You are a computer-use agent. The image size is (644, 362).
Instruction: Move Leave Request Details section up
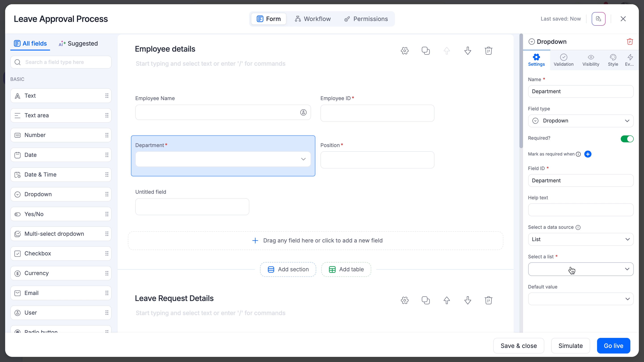447,300
